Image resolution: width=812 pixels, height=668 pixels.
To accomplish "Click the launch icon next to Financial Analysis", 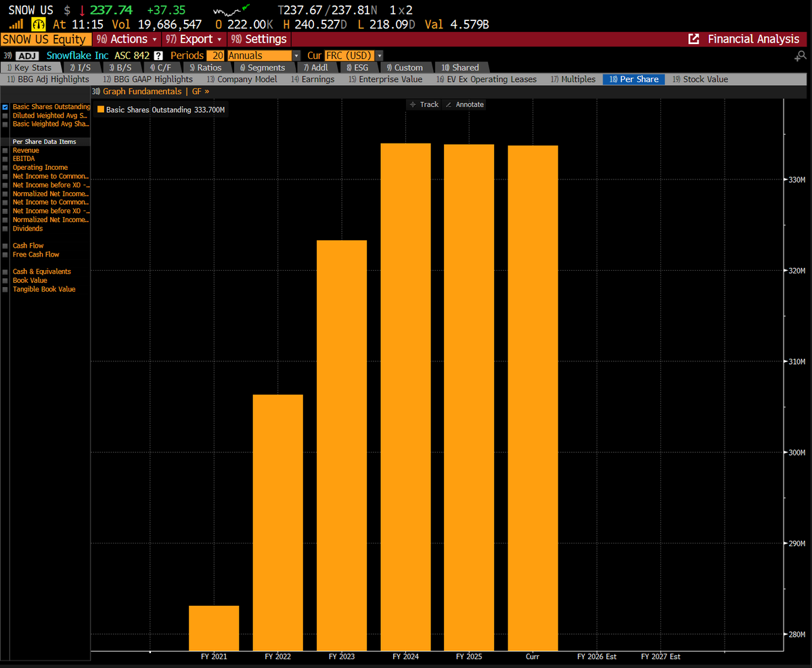I will click(x=693, y=39).
